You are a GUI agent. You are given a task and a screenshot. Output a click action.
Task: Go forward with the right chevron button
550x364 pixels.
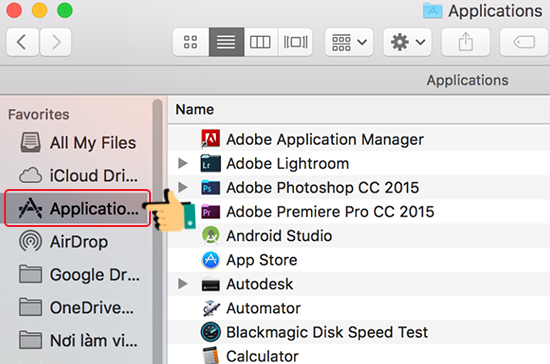point(56,42)
